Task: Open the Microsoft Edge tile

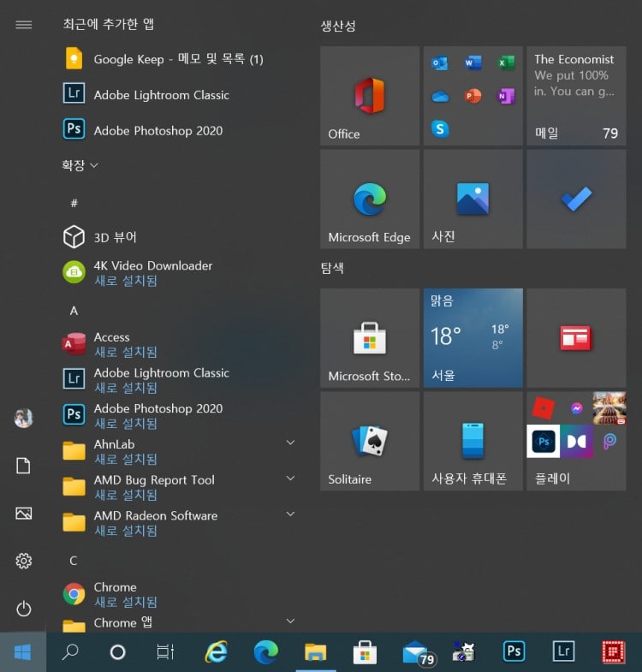Action: point(370,199)
